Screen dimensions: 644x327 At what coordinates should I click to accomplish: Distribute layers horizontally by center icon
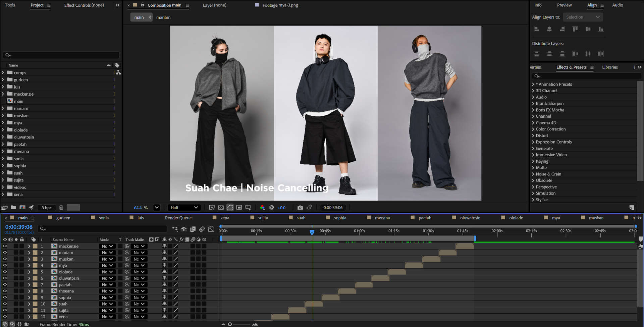pos(588,54)
